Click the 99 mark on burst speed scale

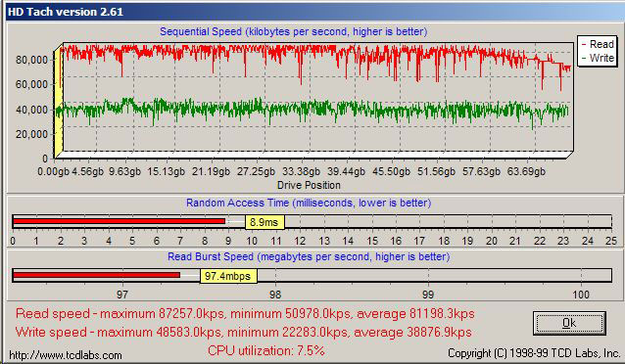pos(428,295)
